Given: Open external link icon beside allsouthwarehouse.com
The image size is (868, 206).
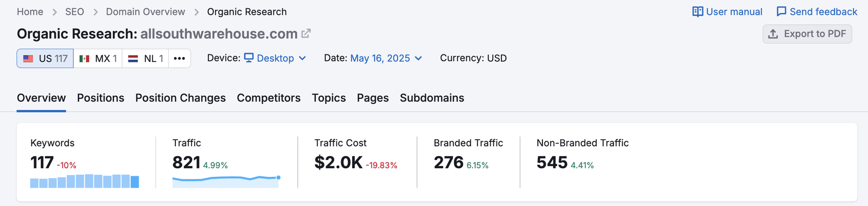Looking at the screenshot, I should coord(306,34).
